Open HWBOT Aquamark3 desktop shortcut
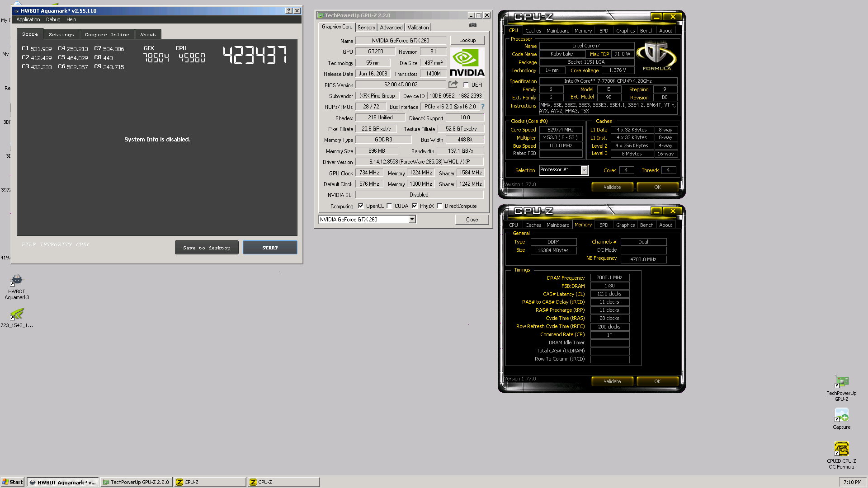The width and height of the screenshot is (868, 488). tap(17, 286)
